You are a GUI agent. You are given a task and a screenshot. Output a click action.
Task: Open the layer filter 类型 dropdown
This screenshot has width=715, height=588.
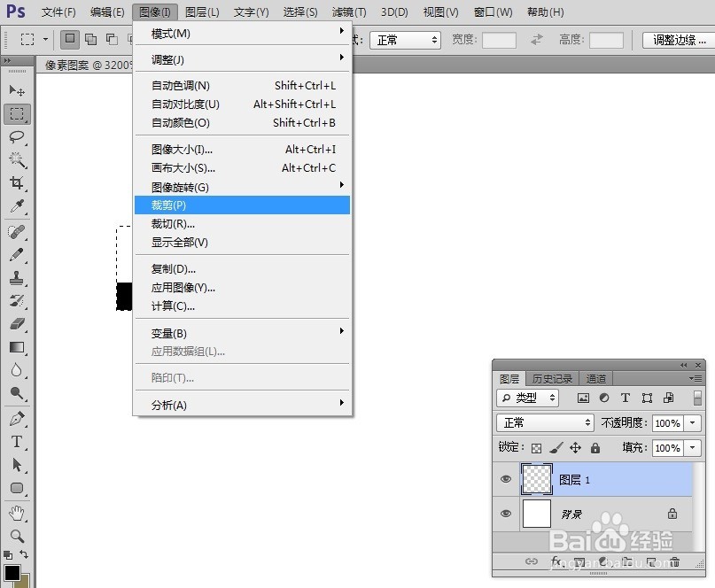tap(527, 398)
